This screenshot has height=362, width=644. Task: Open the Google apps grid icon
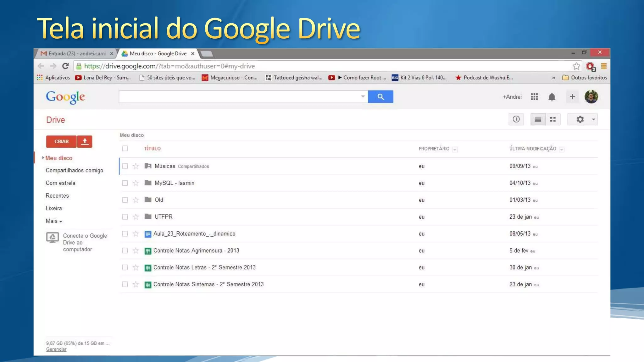click(x=534, y=97)
